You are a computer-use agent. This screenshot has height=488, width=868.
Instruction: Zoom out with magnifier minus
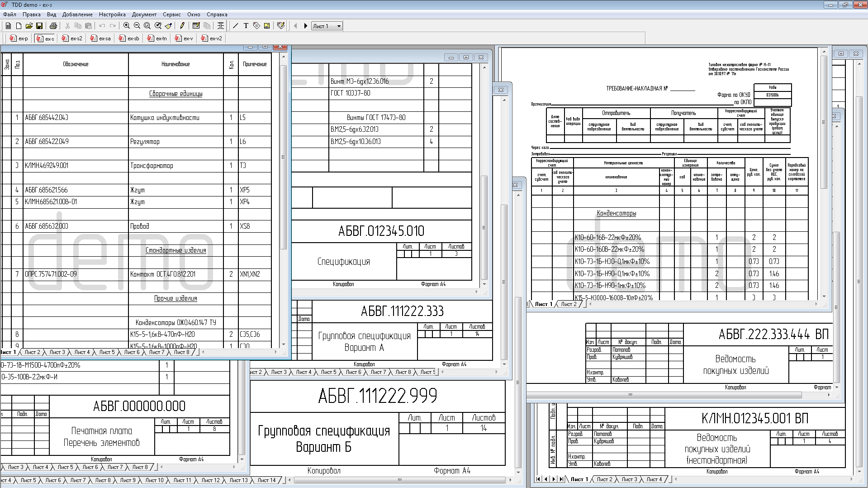[x=137, y=26]
